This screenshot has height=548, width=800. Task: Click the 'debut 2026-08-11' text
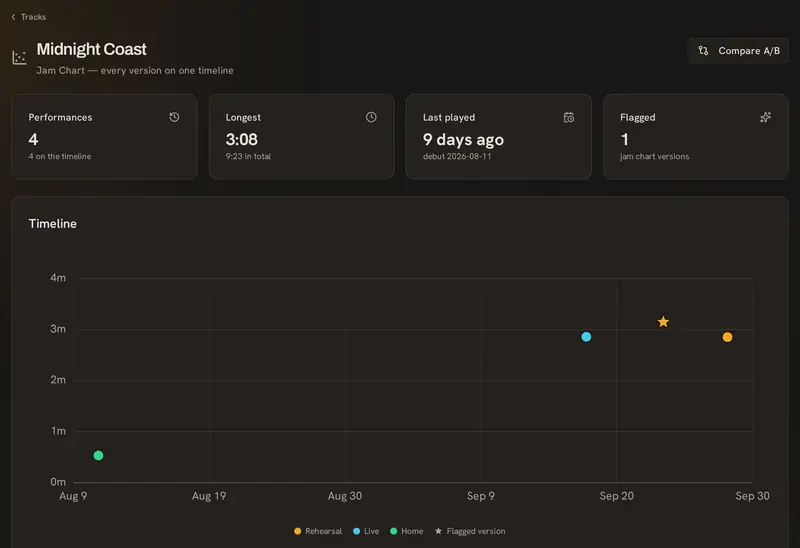(457, 156)
